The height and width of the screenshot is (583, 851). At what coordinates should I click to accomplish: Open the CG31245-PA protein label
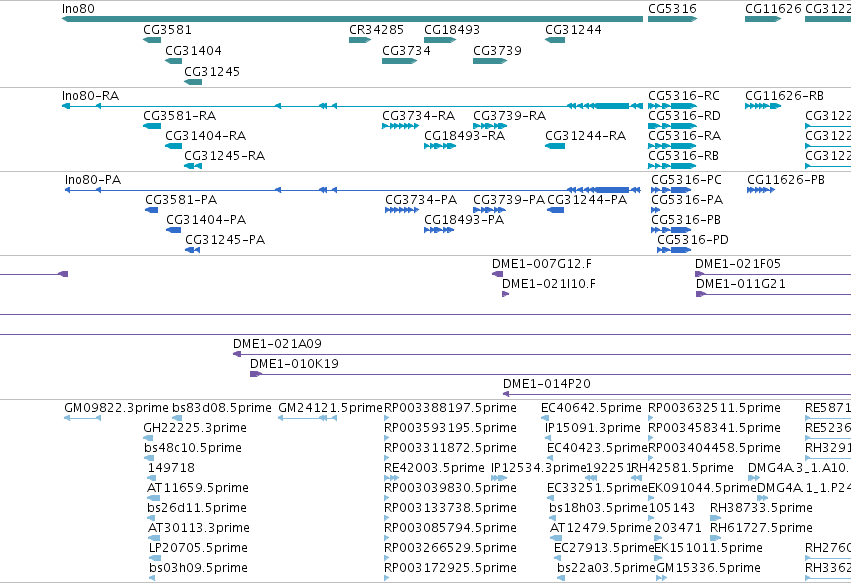pyautogui.click(x=225, y=240)
